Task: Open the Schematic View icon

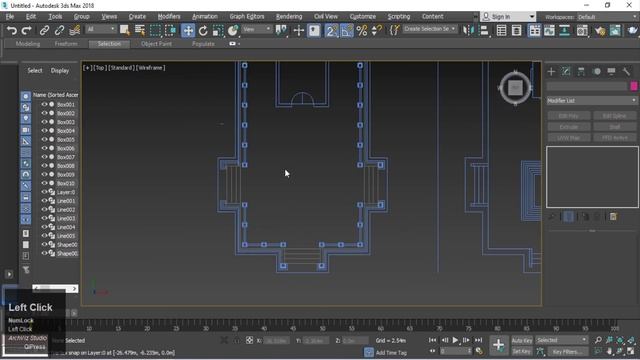Action: pos(564,30)
